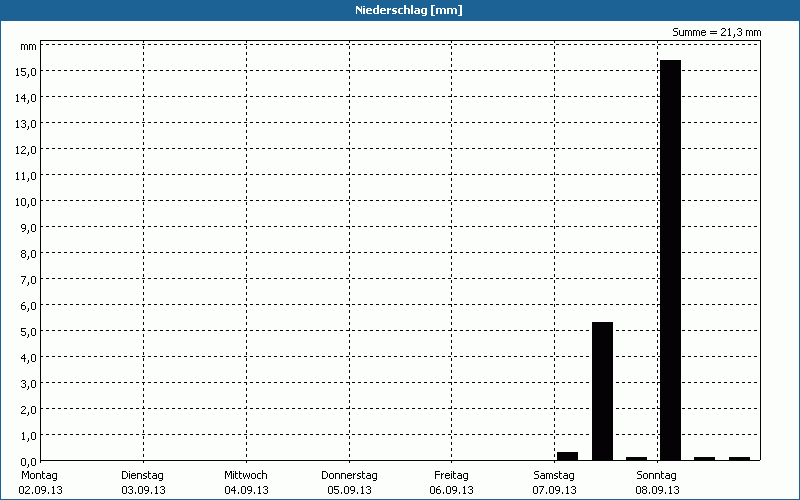Click the 9,0 y-axis value
The image size is (800, 500).
(28, 228)
